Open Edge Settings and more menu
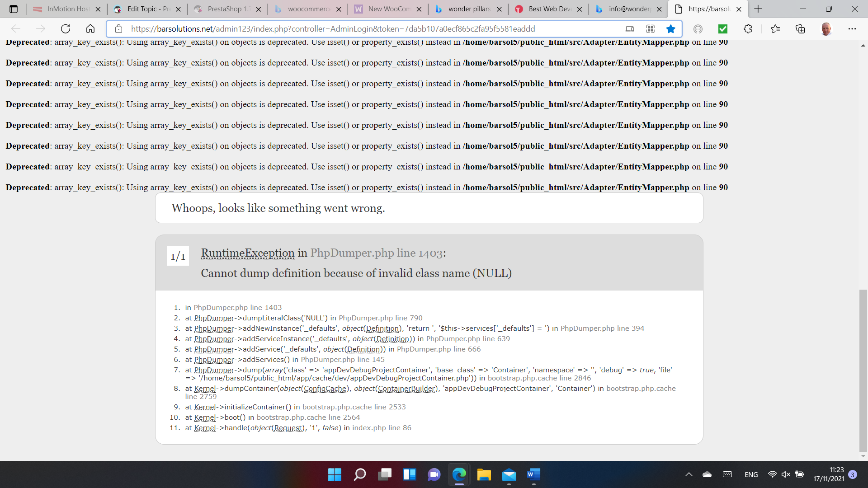The image size is (868, 488). (x=852, y=29)
